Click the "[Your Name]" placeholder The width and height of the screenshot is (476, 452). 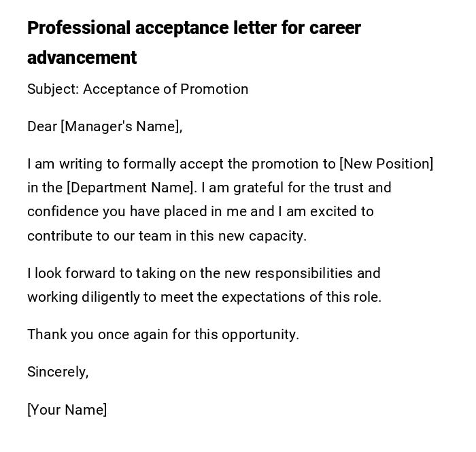[x=67, y=410]
